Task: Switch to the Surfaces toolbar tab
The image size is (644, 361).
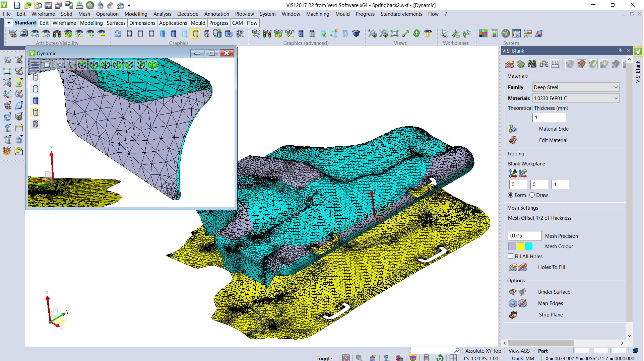Action: click(116, 23)
